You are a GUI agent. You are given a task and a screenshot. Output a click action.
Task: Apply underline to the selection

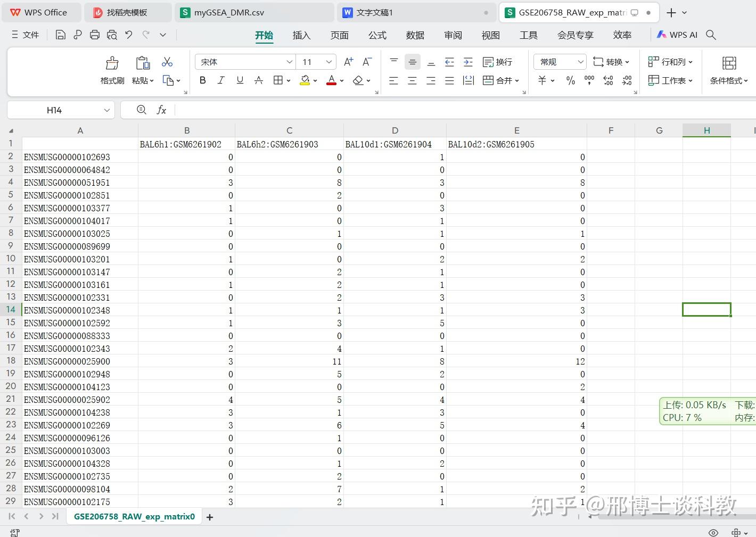click(x=240, y=80)
